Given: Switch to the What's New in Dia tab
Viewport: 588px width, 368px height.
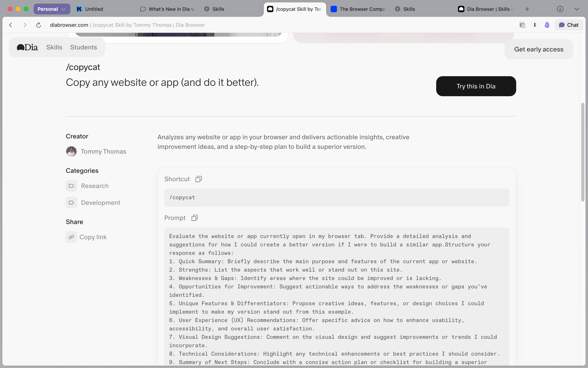Looking at the screenshot, I should point(168,9).
